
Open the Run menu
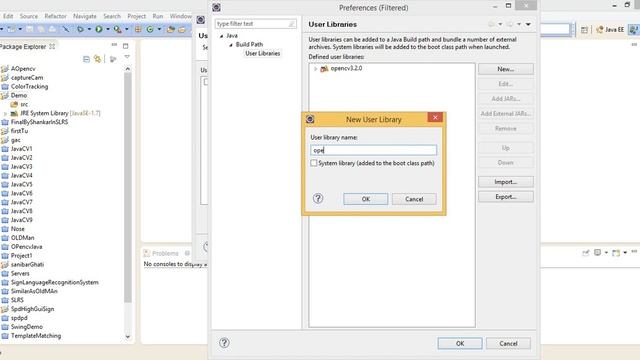[x=158, y=16]
